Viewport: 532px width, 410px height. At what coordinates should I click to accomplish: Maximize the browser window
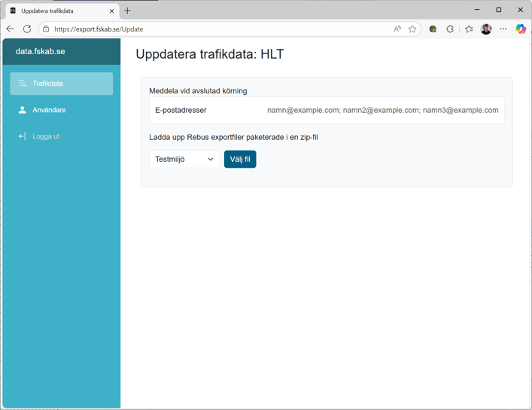pos(499,10)
